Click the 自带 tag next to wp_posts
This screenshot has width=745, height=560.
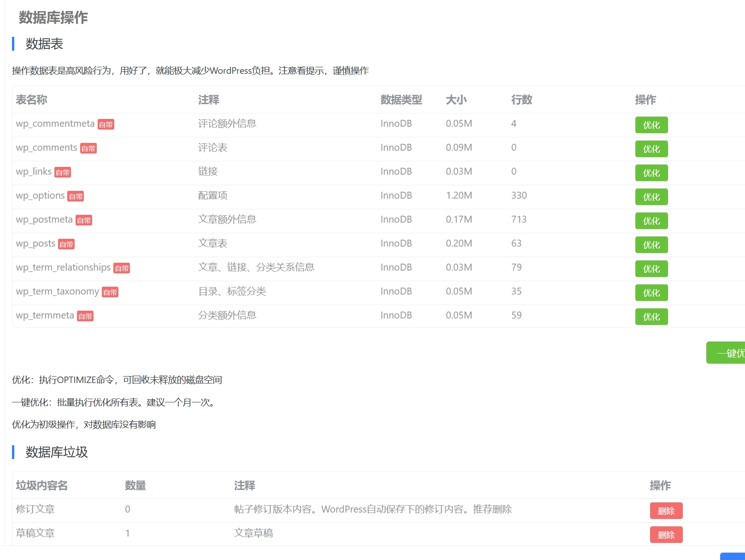pos(66,244)
